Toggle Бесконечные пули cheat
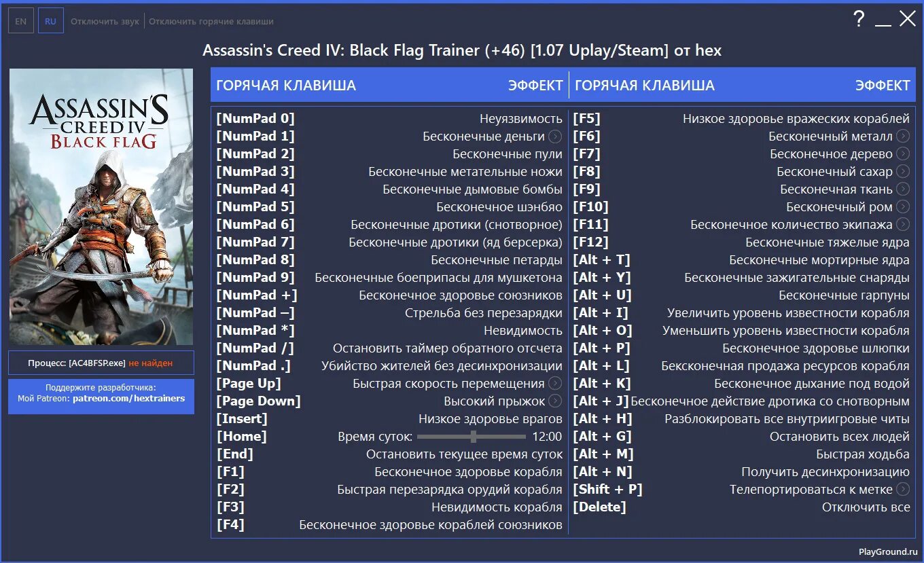924x563 pixels. pyautogui.click(x=508, y=154)
